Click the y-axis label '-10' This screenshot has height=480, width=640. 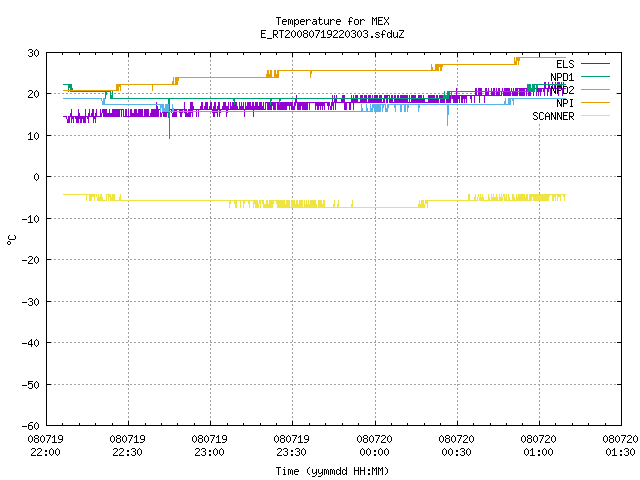(x=31, y=219)
